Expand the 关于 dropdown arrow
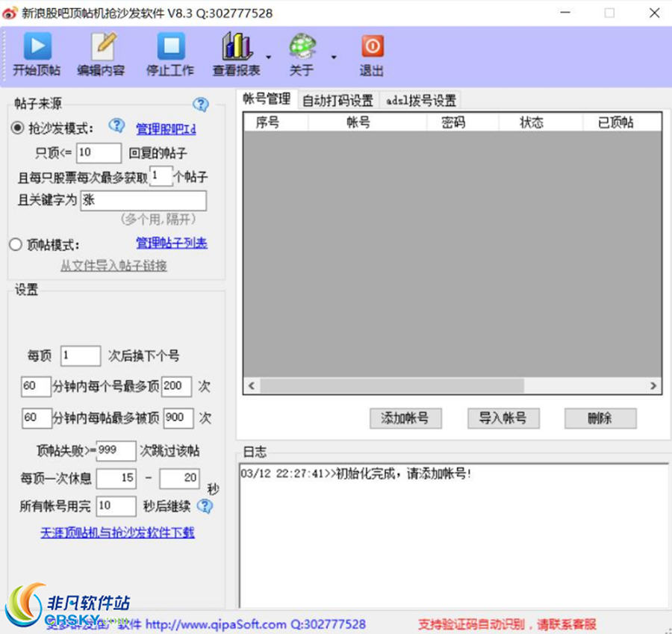The height and width of the screenshot is (634, 672). tap(334, 57)
